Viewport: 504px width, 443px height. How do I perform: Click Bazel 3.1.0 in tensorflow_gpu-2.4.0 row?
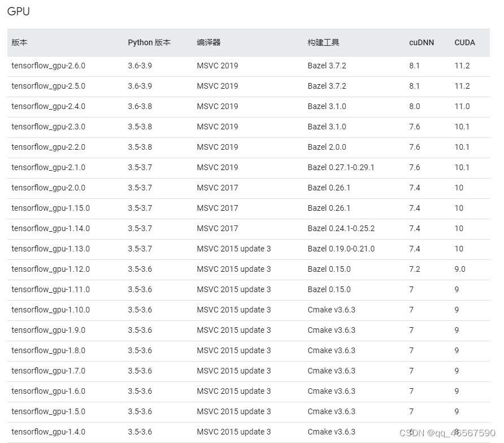tap(327, 106)
